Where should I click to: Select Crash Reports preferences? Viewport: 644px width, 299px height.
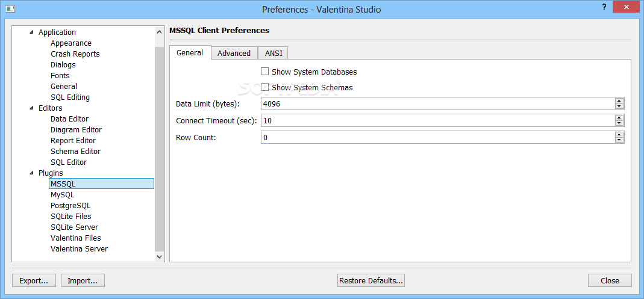click(x=75, y=54)
